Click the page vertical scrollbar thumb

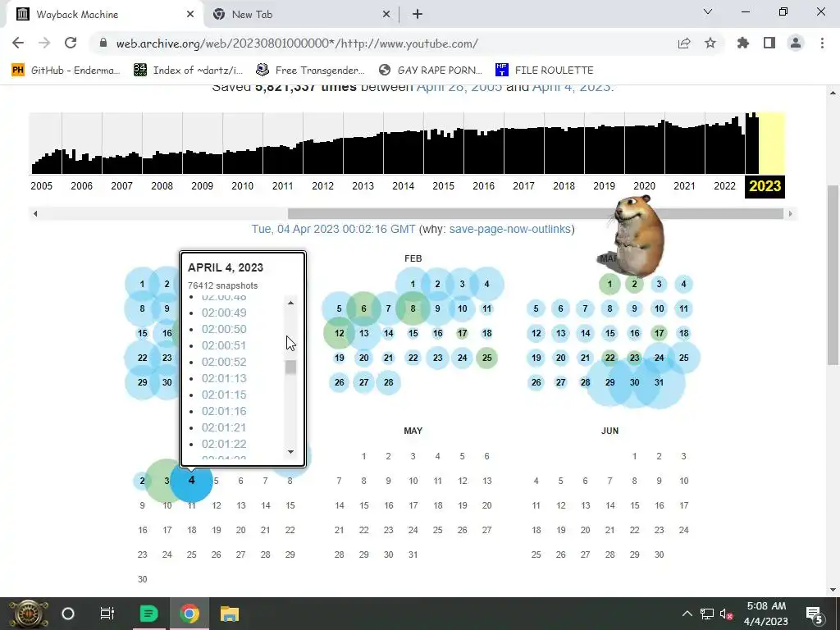(833, 275)
